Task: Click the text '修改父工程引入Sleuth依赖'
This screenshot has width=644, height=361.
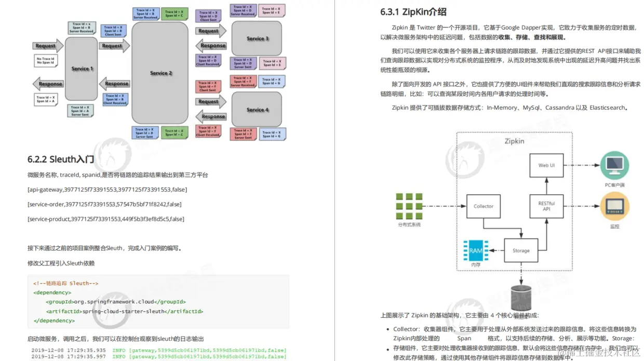Action: click(61, 263)
